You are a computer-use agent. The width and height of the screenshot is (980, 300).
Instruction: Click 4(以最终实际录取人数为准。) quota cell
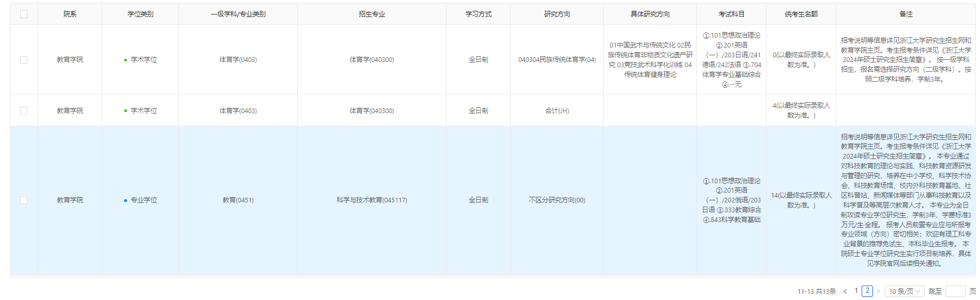(x=801, y=110)
